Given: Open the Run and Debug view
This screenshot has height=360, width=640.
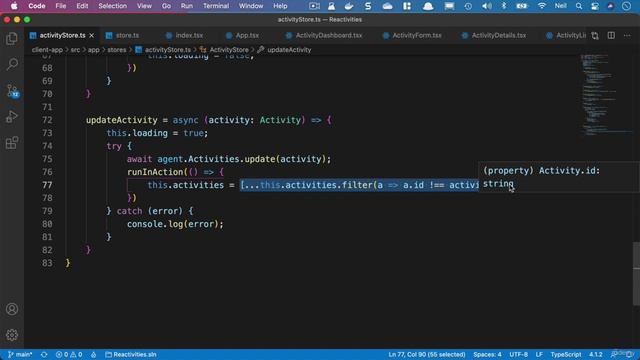Looking at the screenshot, I should click(12, 117).
